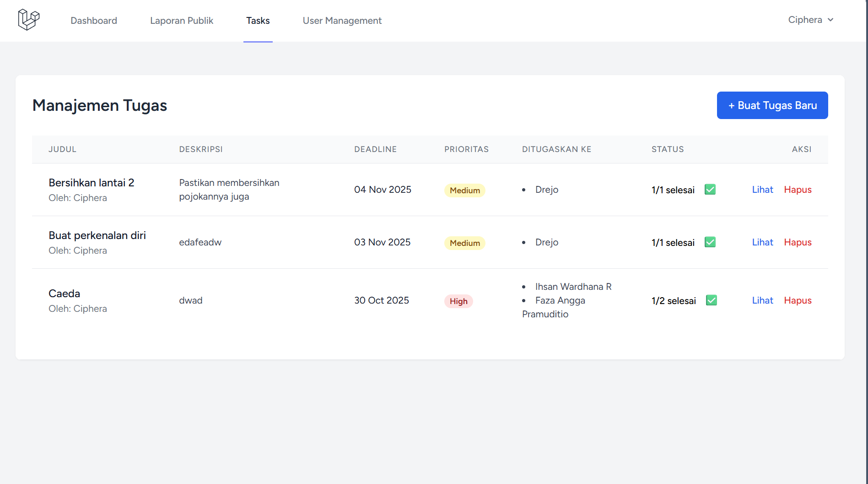Click assignee Faza Angga Pramuditio
Screen dimensions: 868x484
point(554,307)
